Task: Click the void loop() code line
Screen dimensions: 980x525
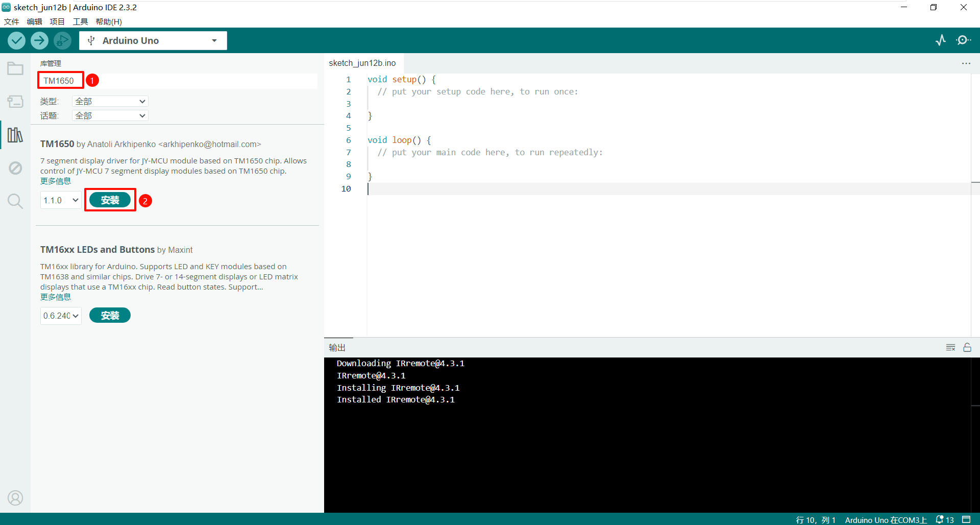Action: (399, 140)
